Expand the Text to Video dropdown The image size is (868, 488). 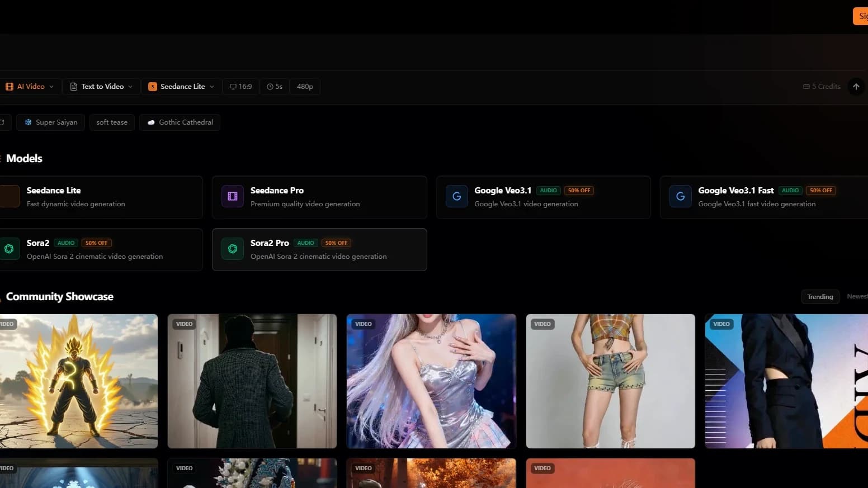131,86
